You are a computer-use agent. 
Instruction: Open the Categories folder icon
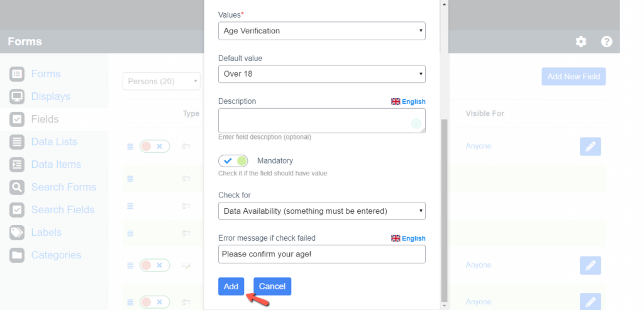click(17, 255)
